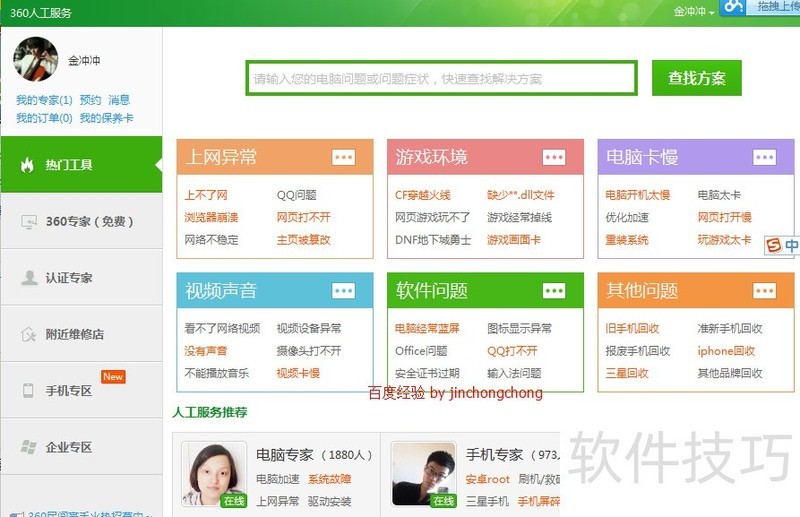
Task: Select the 附近维修店 sidebar tab
Action: click(x=82, y=334)
